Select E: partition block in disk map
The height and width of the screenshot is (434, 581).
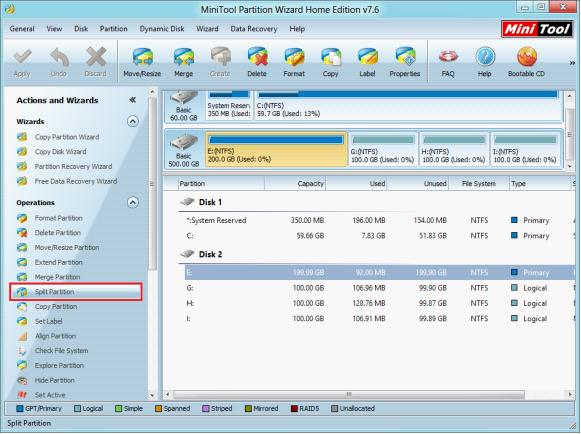pos(276,150)
